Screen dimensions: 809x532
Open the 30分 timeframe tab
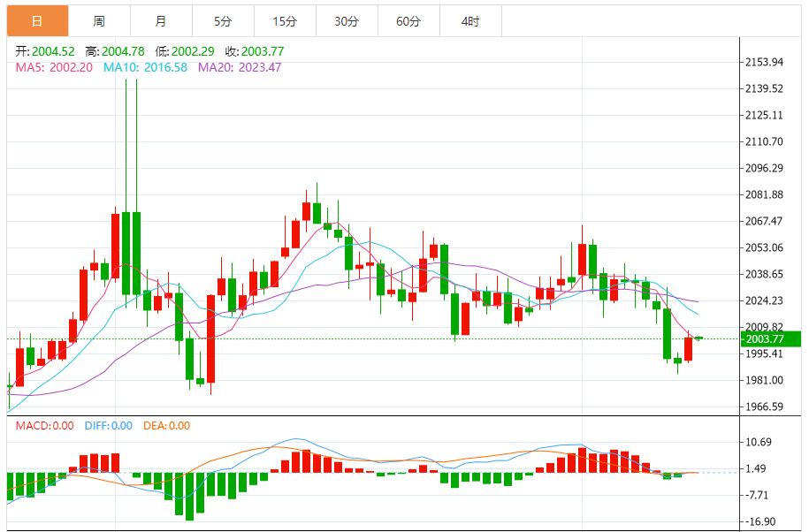click(x=347, y=21)
